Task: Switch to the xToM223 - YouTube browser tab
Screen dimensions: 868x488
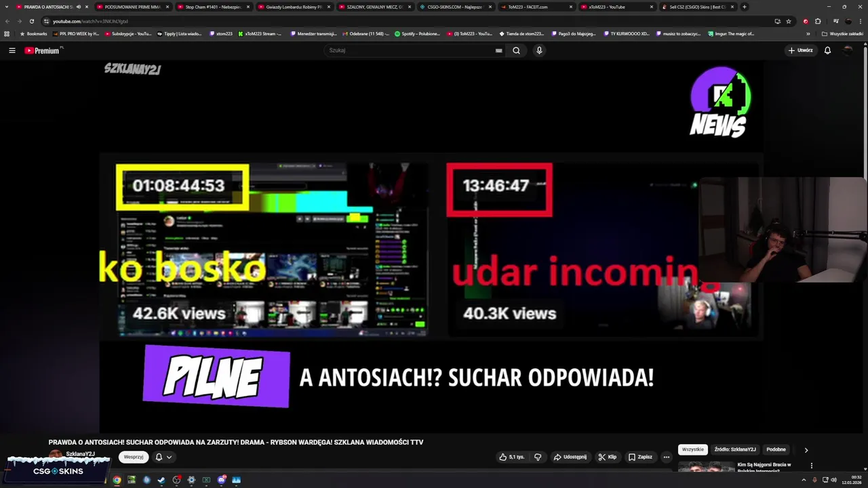Action: (x=616, y=7)
